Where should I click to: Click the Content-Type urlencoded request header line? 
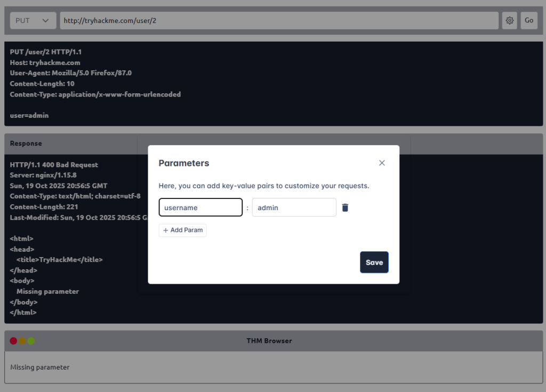(x=95, y=94)
